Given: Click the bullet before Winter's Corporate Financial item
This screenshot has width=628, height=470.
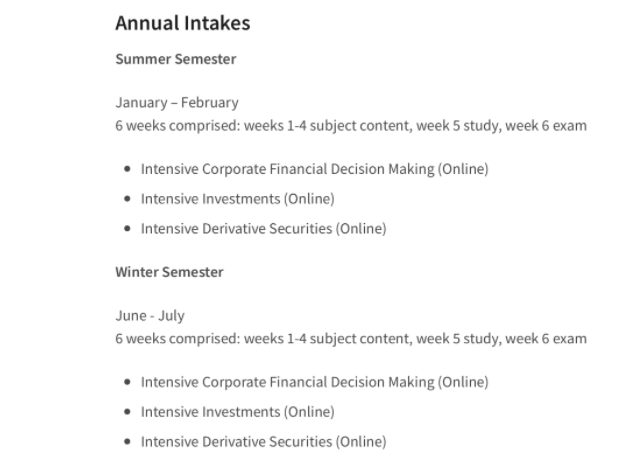Looking at the screenshot, I should [x=127, y=382].
